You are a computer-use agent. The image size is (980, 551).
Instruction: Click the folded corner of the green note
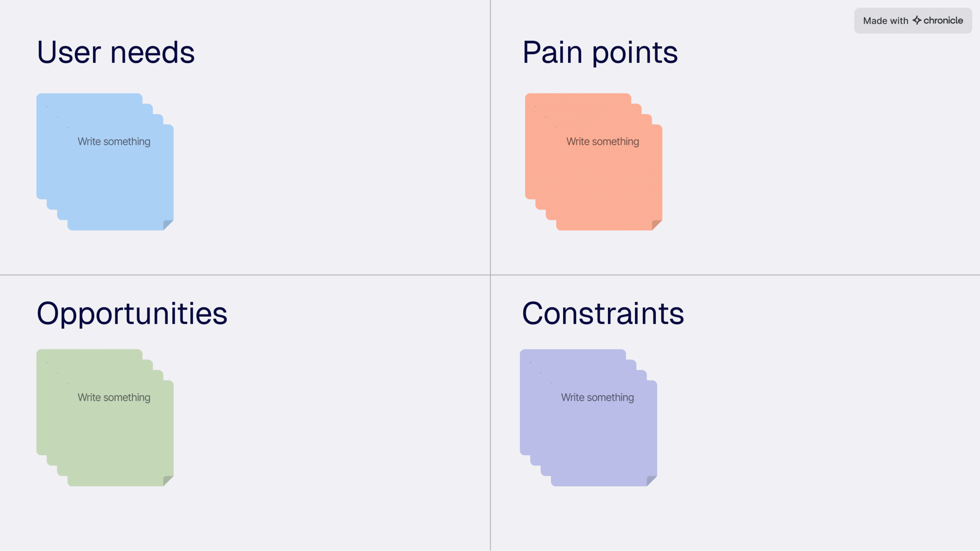click(168, 481)
